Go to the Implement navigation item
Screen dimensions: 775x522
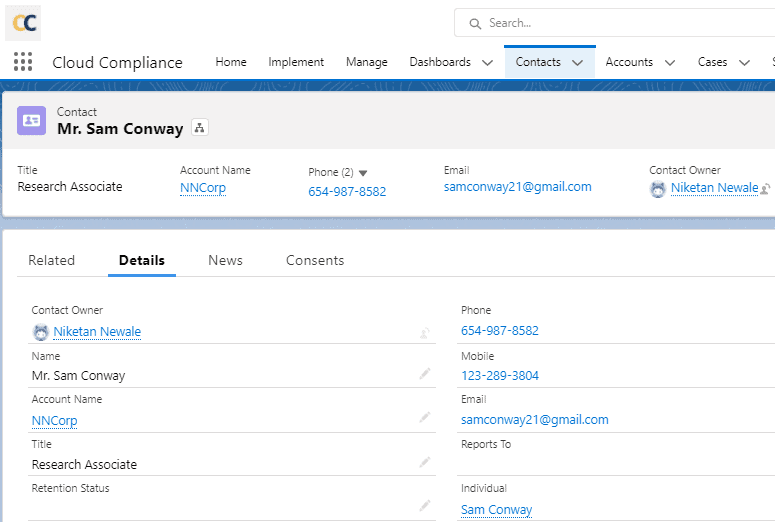click(296, 62)
